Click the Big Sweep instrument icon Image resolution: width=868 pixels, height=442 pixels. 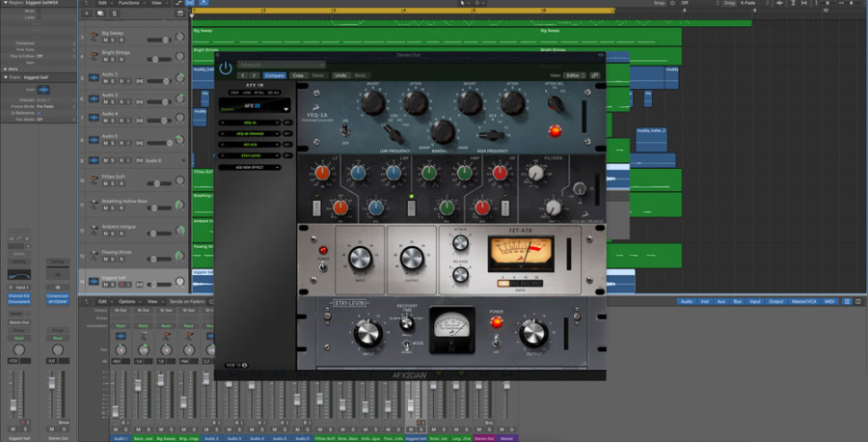point(95,37)
